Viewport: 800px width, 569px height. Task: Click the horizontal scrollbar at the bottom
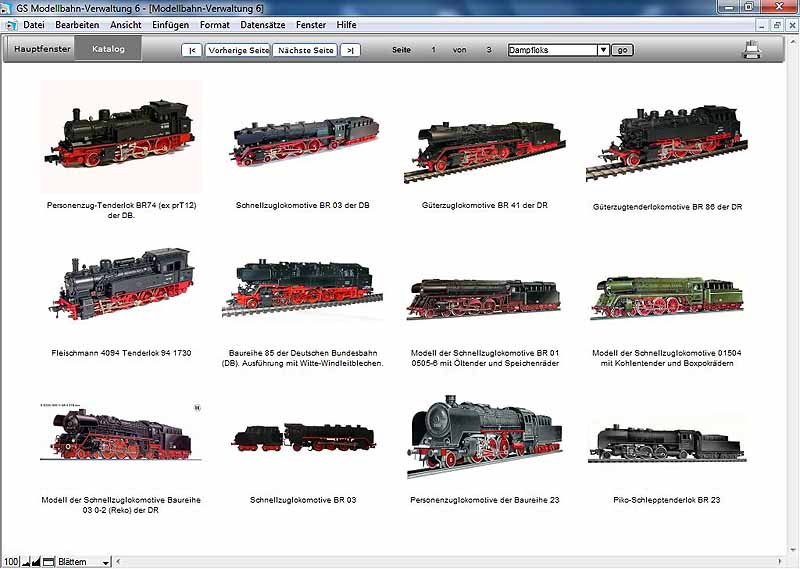[449, 562]
